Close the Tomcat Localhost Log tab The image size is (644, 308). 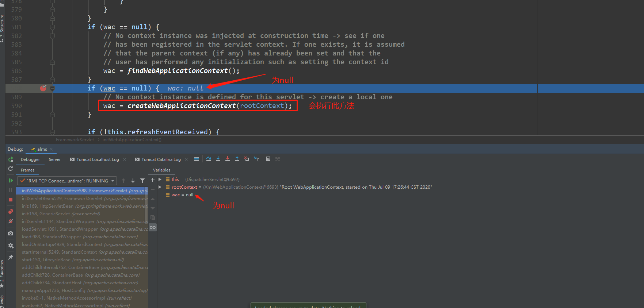[125, 159]
